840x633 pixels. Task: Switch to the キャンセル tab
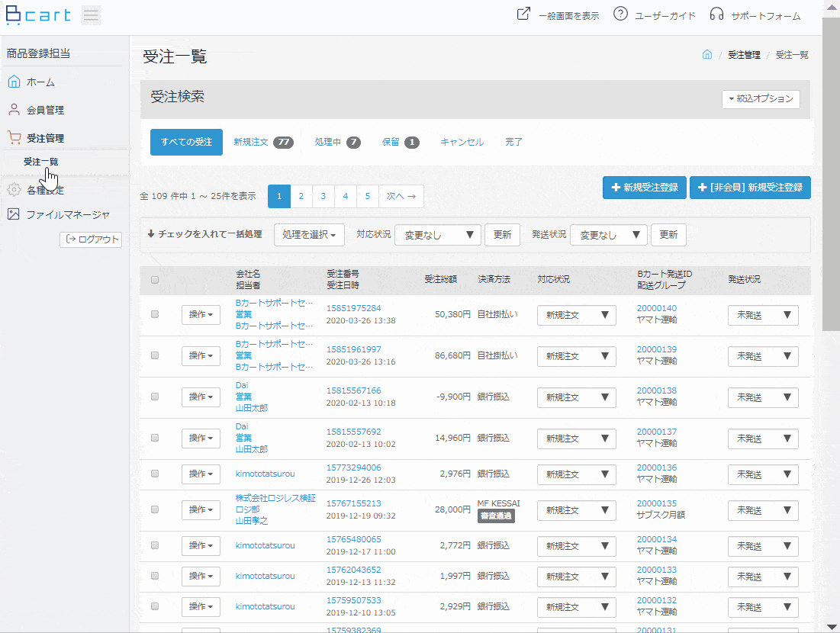(x=462, y=142)
